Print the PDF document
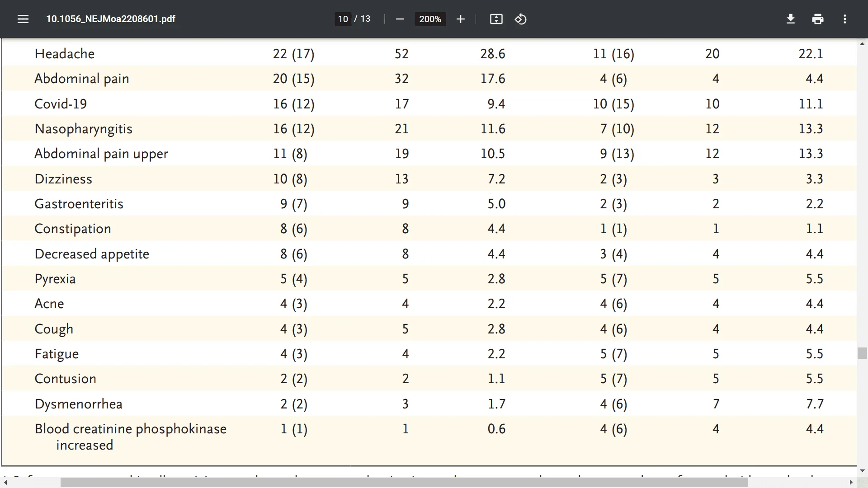 817,19
